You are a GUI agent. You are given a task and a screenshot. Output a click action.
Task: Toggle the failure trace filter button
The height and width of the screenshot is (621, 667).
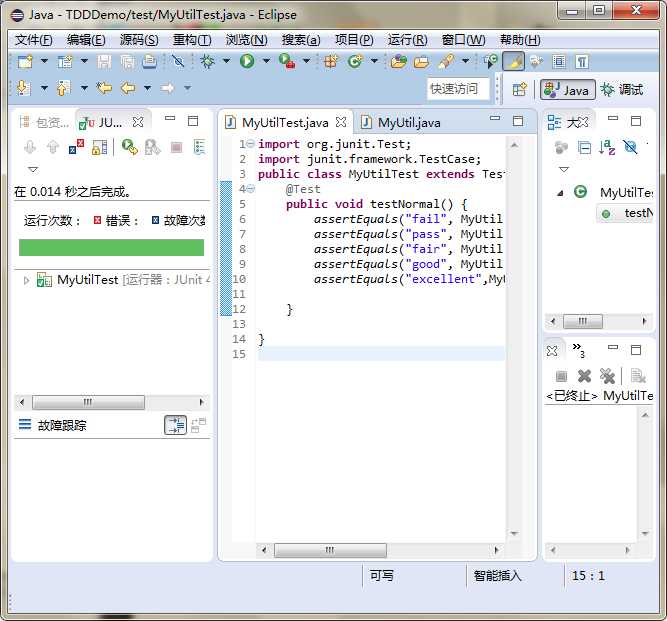point(175,425)
